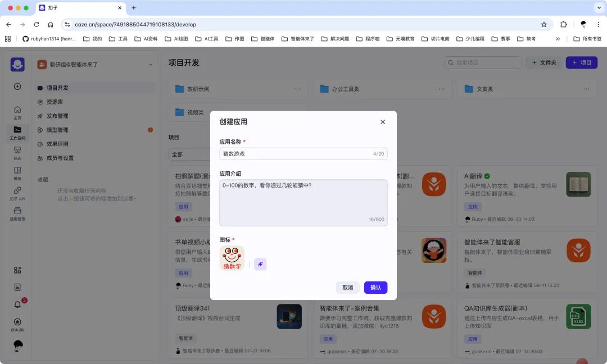Open the 商店 store sidebar icon

(17, 153)
